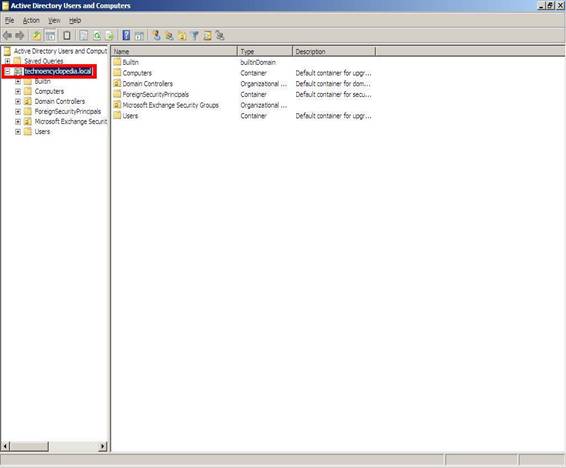Expand the Computers node in tree
This screenshot has width=566, height=468.
[18, 91]
